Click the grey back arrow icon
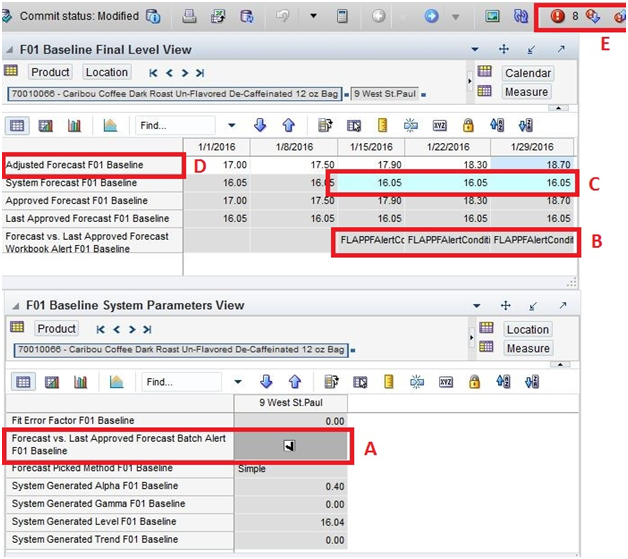 [378, 16]
